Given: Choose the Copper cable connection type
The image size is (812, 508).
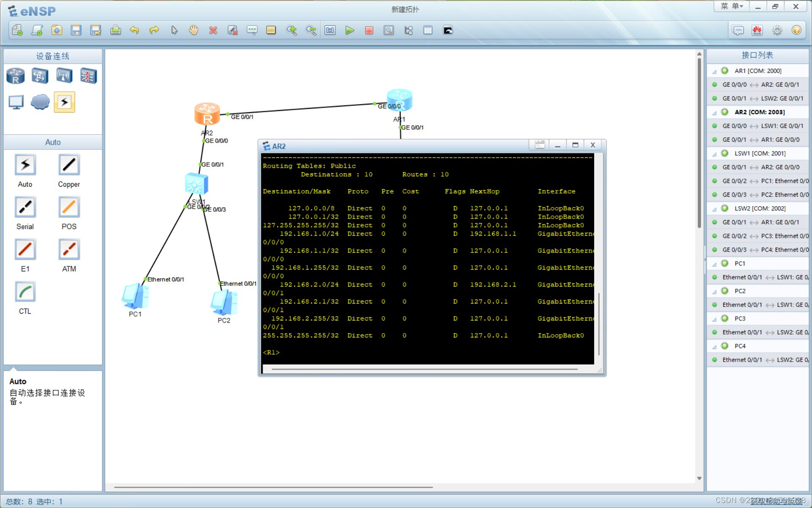Looking at the screenshot, I should click(x=69, y=165).
